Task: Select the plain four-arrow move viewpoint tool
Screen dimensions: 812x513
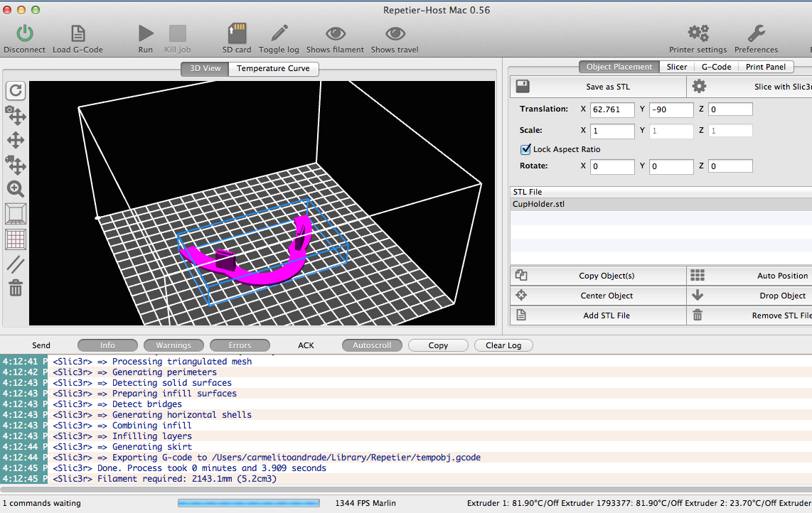Action: tap(16, 140)
